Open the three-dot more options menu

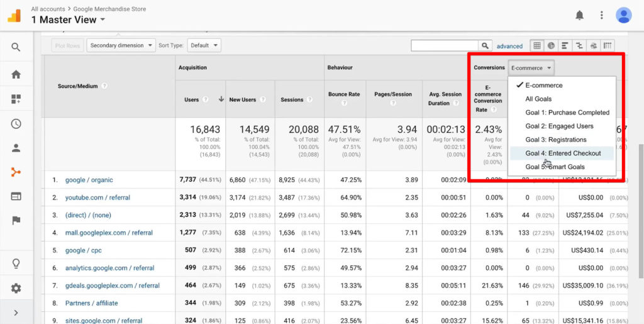pyautogui.click(x=602, y=16)
